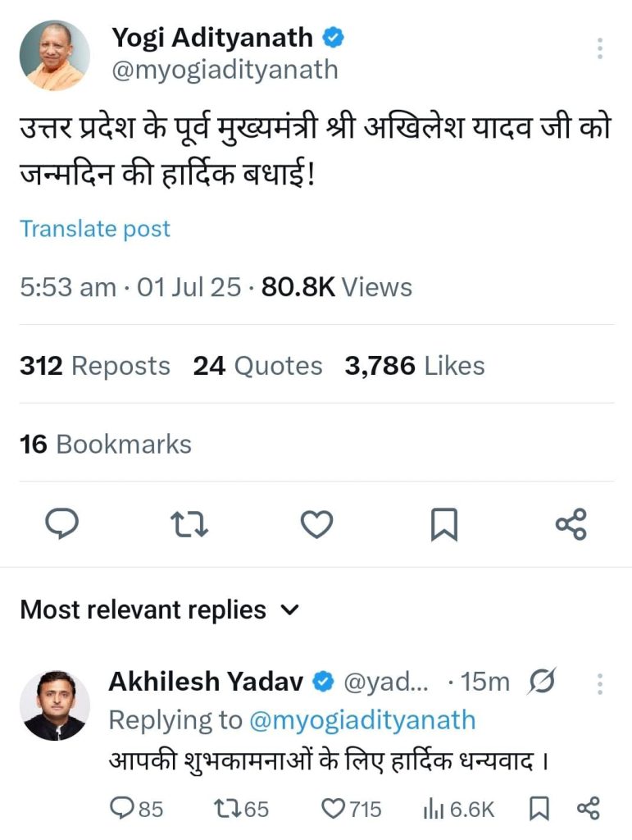The image size is (632, 840).
Task: View the 312 Reposts list
Action: coord(95,366)
